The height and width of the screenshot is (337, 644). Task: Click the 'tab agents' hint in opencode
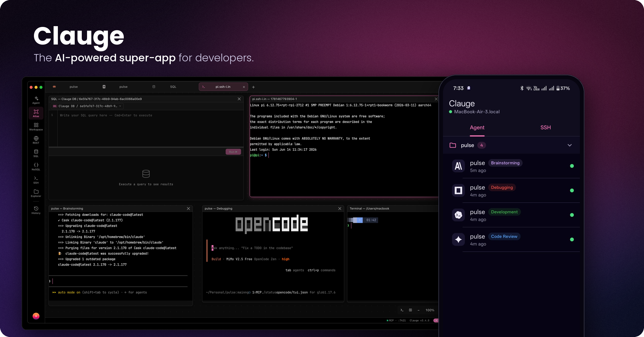click(x=295, y=270)
